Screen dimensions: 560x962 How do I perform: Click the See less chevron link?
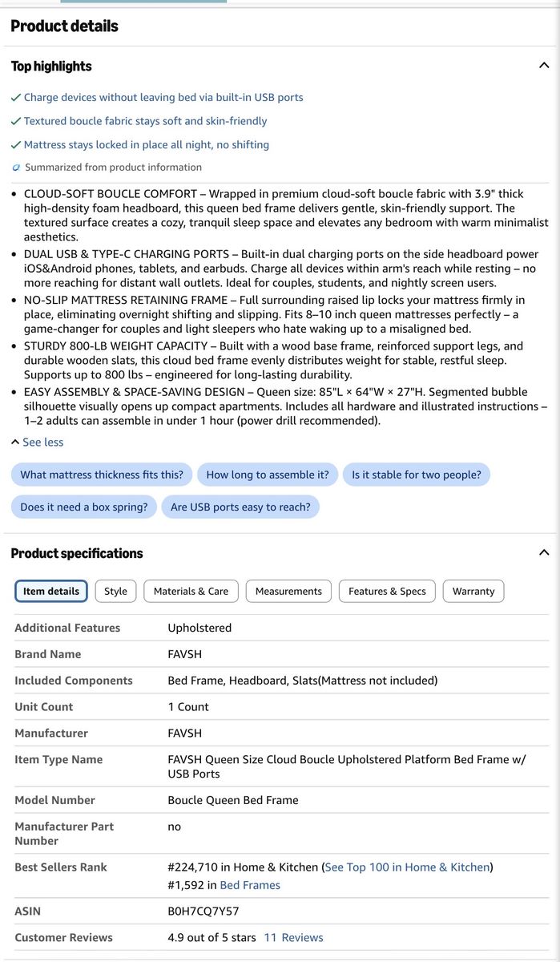[x=37, y=442]
